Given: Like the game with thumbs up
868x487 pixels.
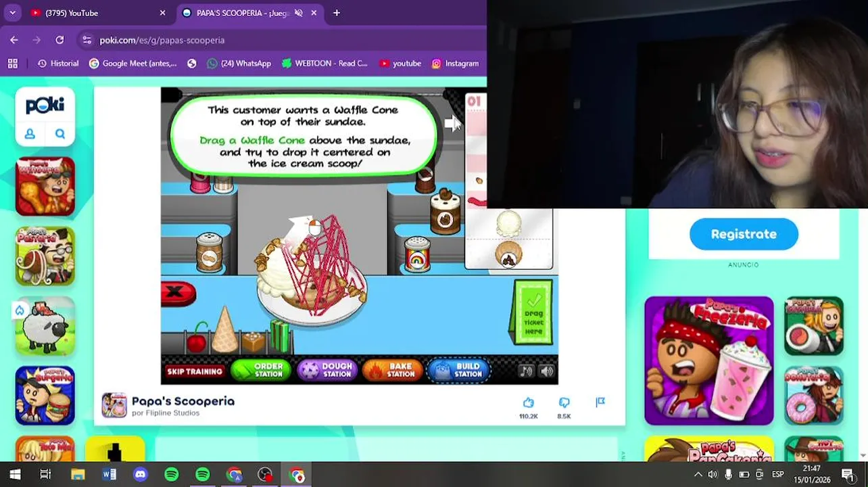Looking at the screenshot, I should (529, 402).
